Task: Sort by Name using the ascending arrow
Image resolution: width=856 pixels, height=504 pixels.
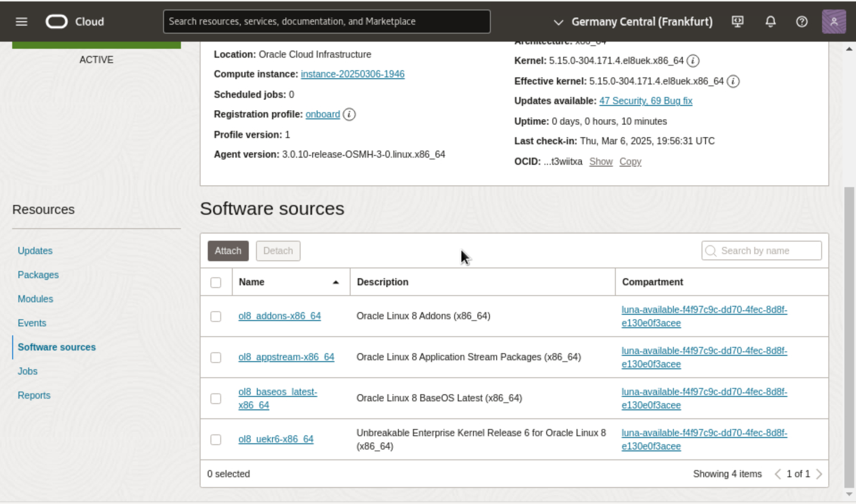Action: click(336, 282)
